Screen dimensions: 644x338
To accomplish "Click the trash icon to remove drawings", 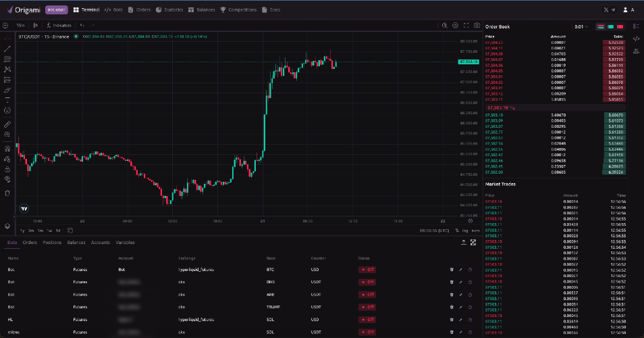I will [7, 193].
